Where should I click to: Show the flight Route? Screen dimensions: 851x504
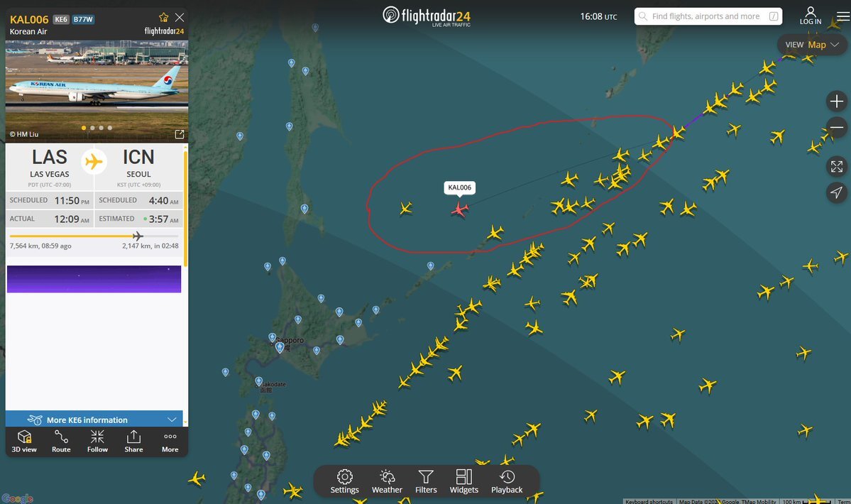(61, 442)
